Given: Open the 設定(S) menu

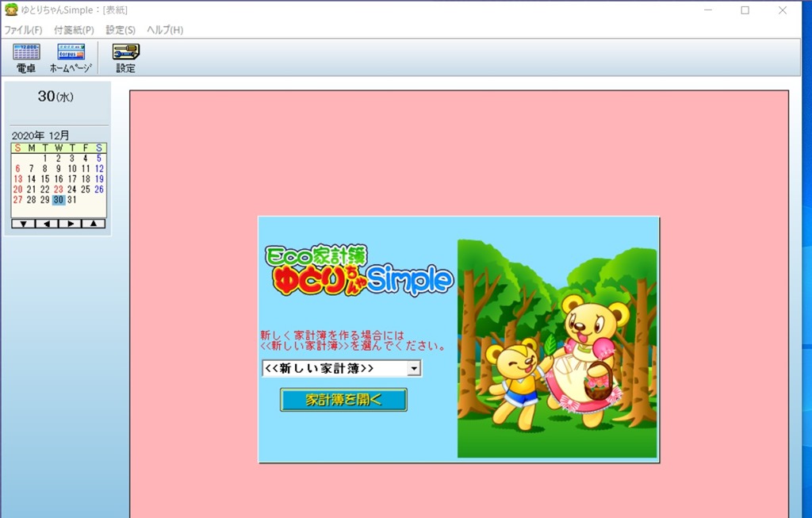Looking at the screenshot, I should coord(121,30).
